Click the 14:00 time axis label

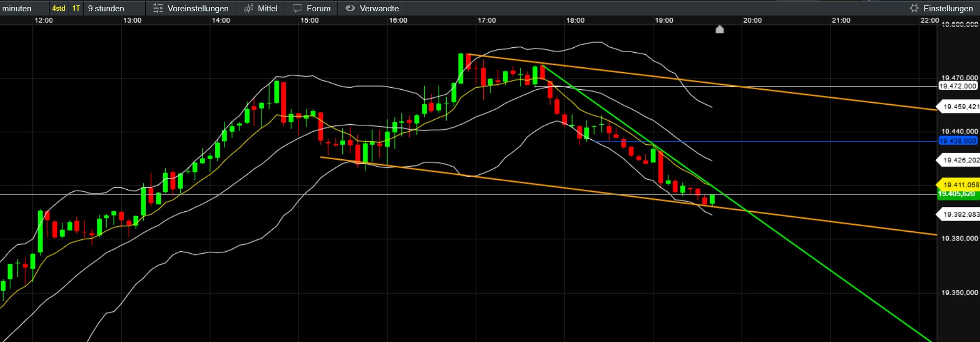[221, 20]
